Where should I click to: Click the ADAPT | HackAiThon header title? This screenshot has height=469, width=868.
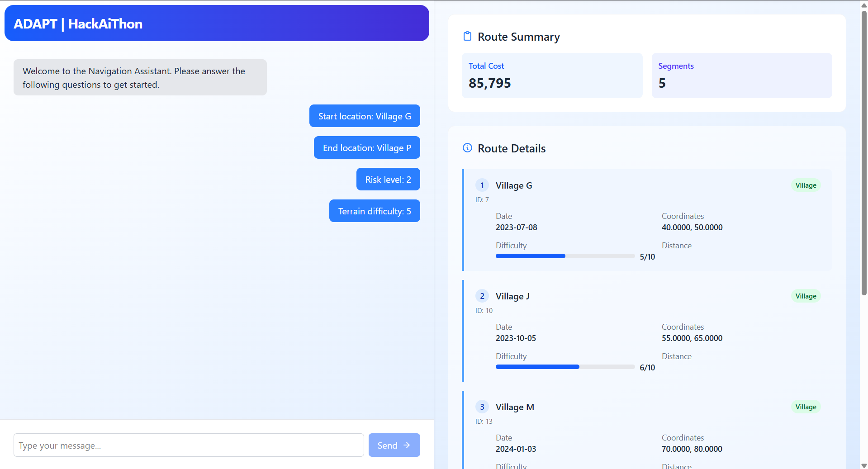78,24
